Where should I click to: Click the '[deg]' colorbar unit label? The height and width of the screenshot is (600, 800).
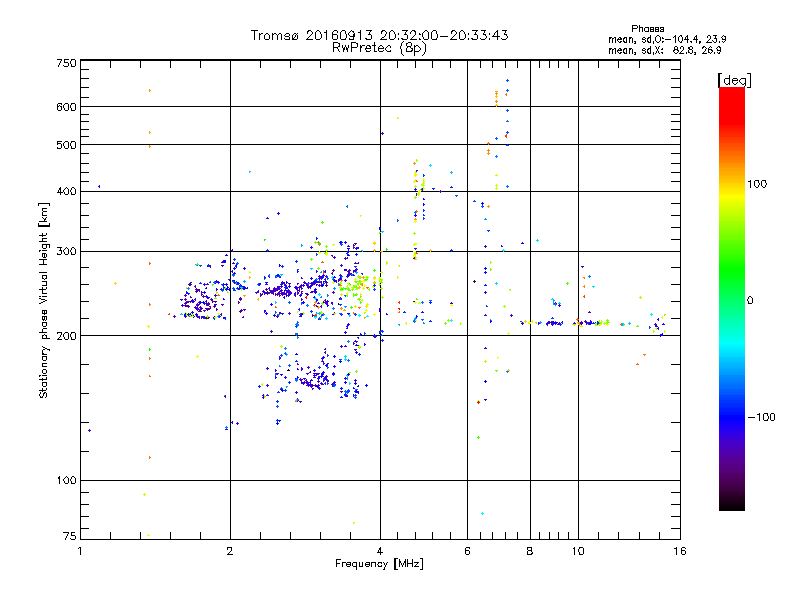point(734,80)
